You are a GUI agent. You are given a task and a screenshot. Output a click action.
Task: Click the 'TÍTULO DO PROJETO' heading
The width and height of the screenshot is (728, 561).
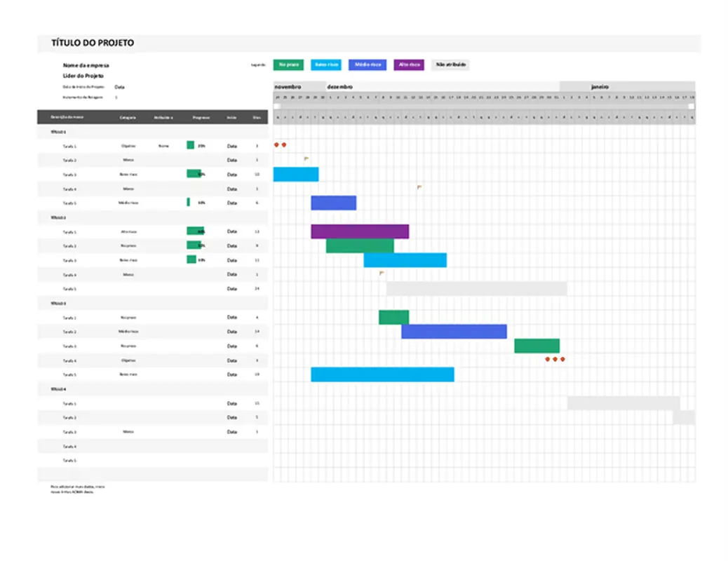click(x=91, y=43)
